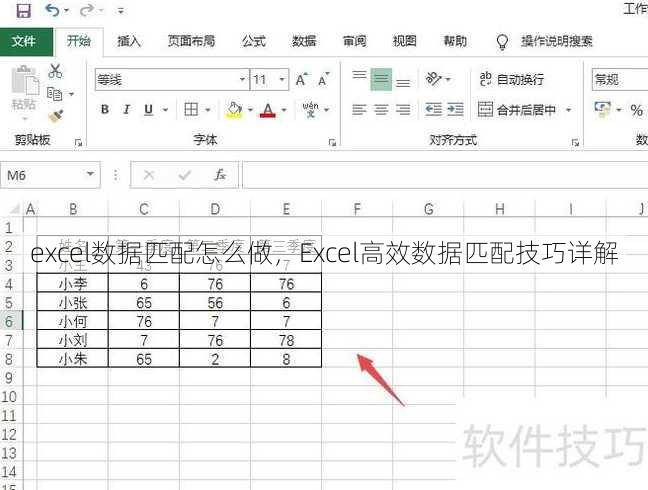
Task: Toggle Bold formatting
Action: 105,110
